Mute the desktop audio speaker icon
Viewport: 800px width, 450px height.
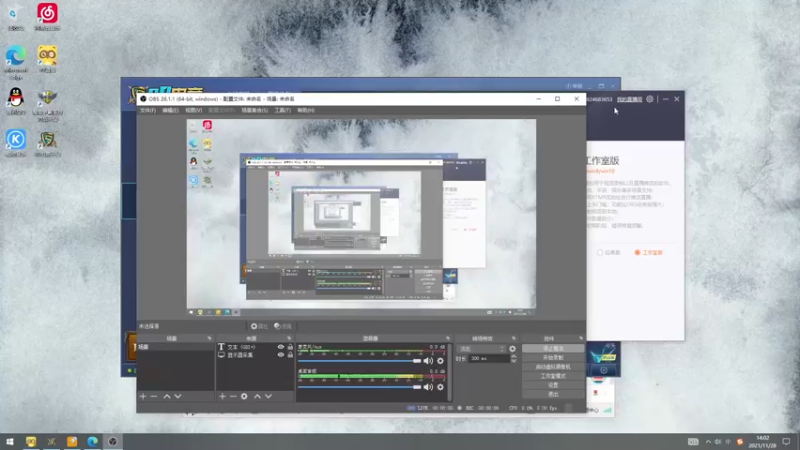(x=428, y=387)
